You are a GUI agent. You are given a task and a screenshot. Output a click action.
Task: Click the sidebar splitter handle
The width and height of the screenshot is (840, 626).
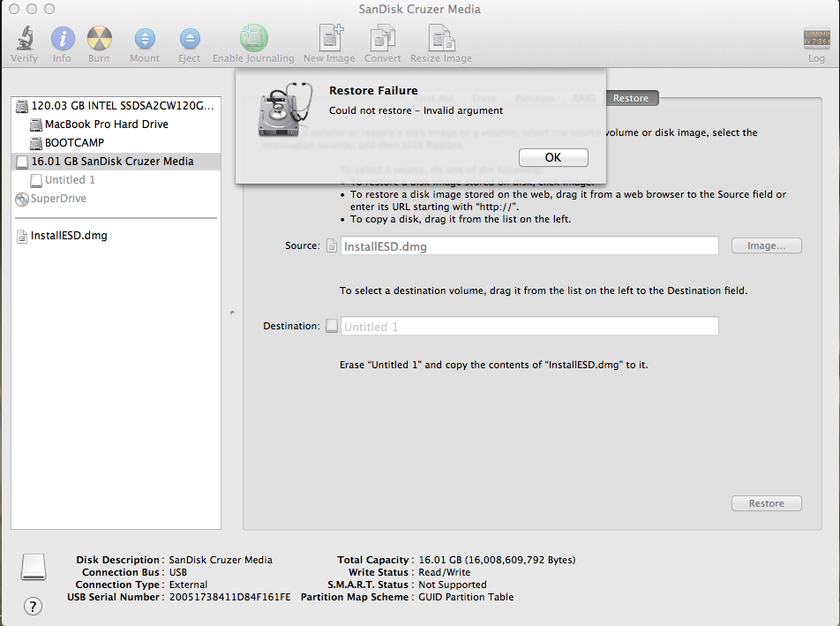click(232, 312)
